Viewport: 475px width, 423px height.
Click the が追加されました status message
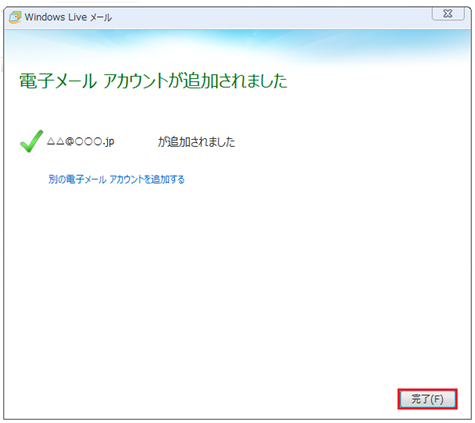click(x=196, y=142)
